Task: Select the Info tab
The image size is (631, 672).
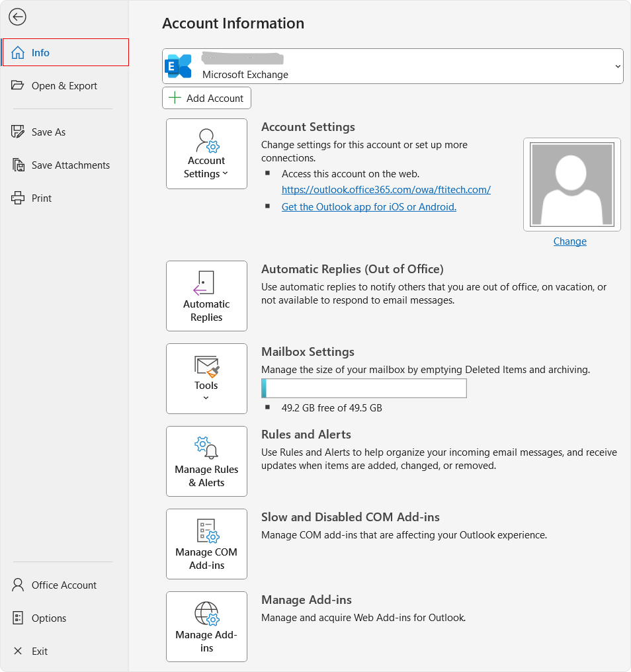Action: [x=65, y=52]
